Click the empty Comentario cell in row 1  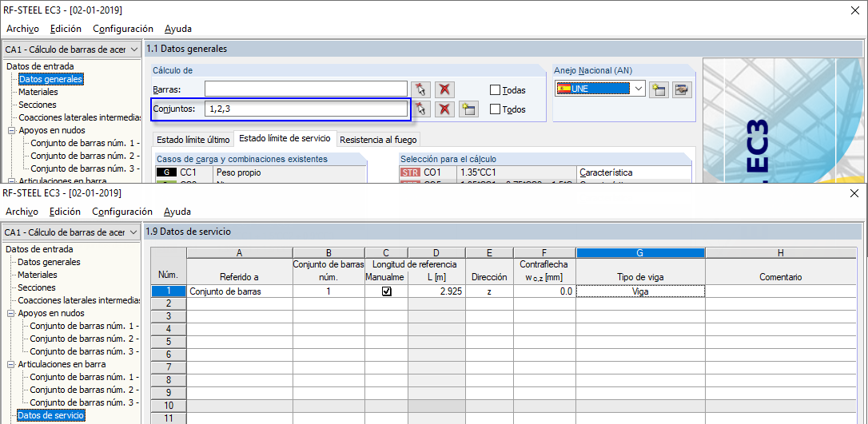coord(781,291)
